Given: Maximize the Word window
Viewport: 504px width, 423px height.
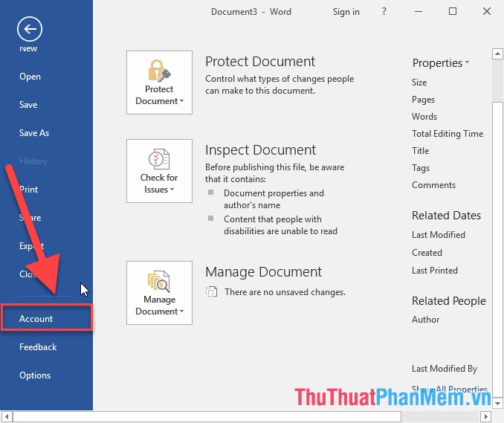Looking at the screenshot, I should coord(453,12).
